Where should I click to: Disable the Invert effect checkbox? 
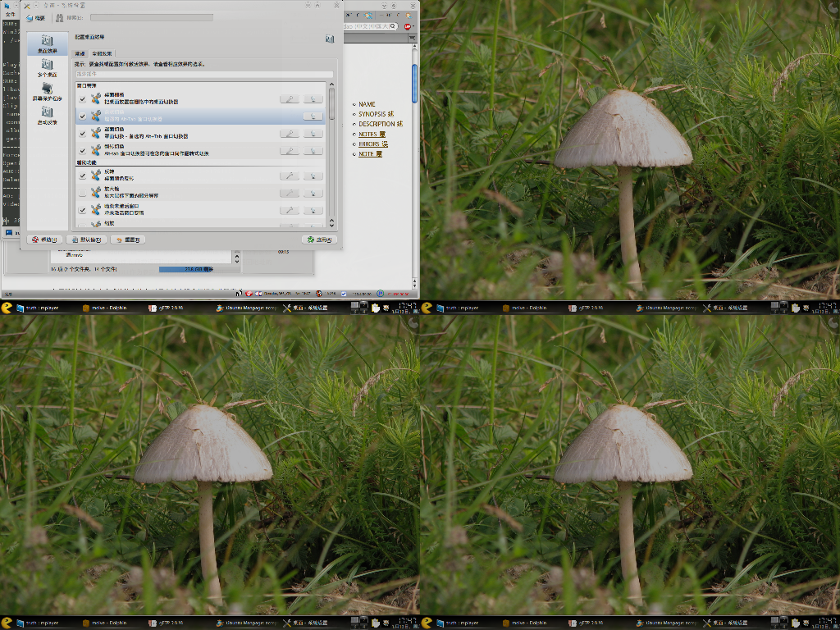click(x=83, y=176)
